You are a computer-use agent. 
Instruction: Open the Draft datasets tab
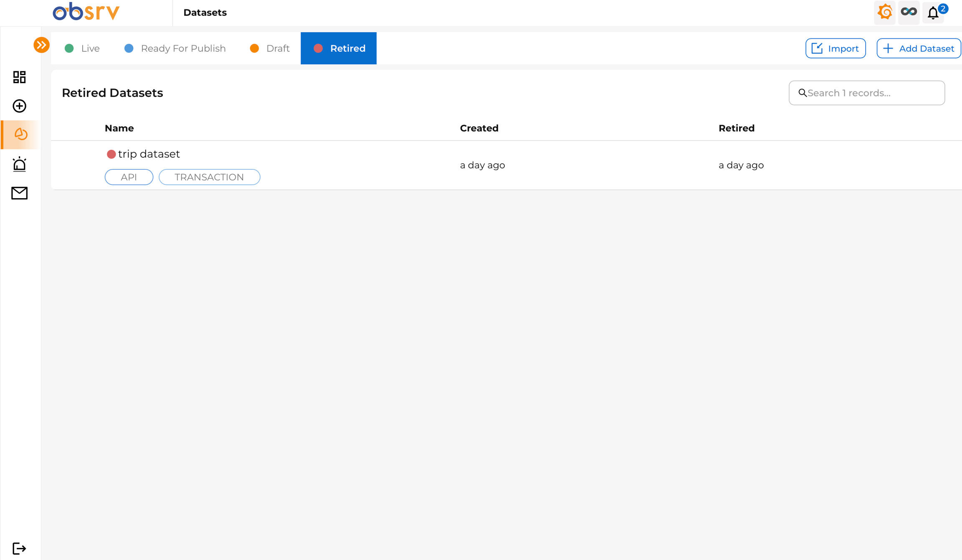pos(270,48)
